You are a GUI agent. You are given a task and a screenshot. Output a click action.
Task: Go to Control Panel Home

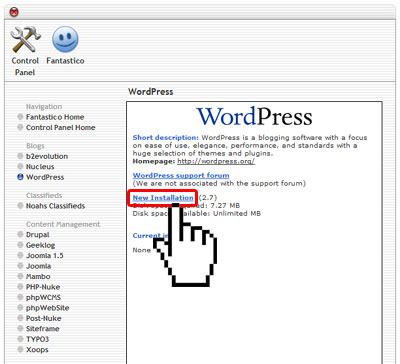point(61,127)
